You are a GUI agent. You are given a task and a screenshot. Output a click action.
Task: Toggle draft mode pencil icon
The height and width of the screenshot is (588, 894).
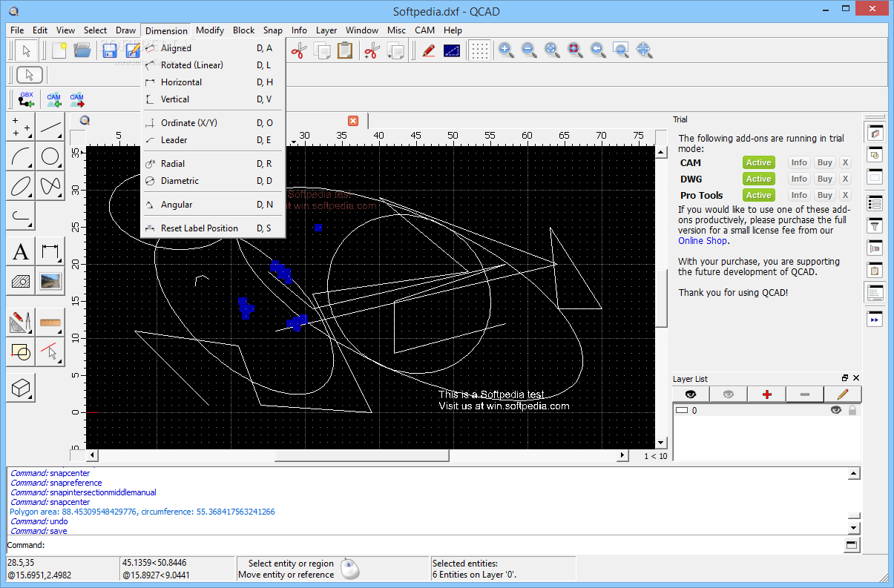[x=429, y=50]
